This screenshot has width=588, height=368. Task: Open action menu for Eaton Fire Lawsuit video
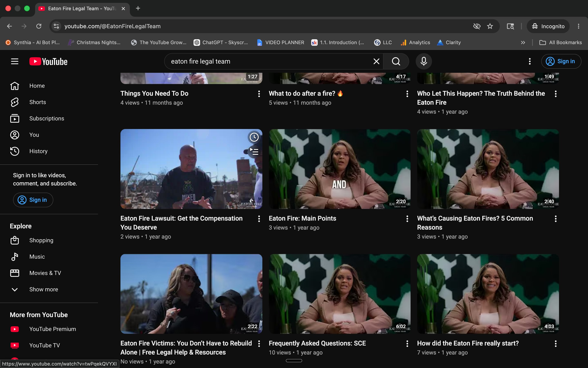pyautogui.click(x=259, y=219)
